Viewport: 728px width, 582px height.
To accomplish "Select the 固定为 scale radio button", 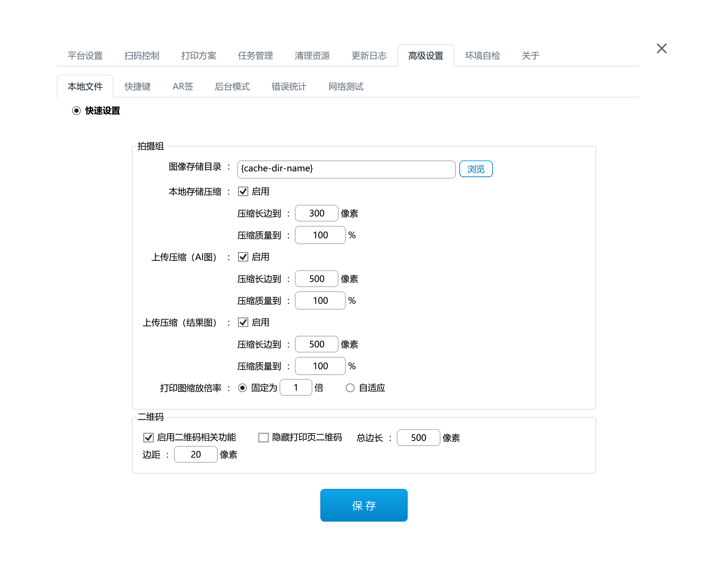I will pos(242,388).
